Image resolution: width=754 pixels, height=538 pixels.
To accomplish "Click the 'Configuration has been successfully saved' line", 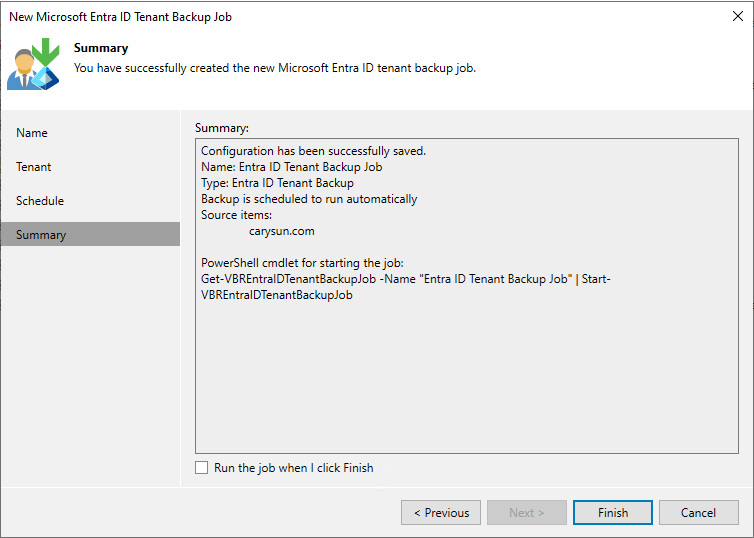I will coord(314,151).
